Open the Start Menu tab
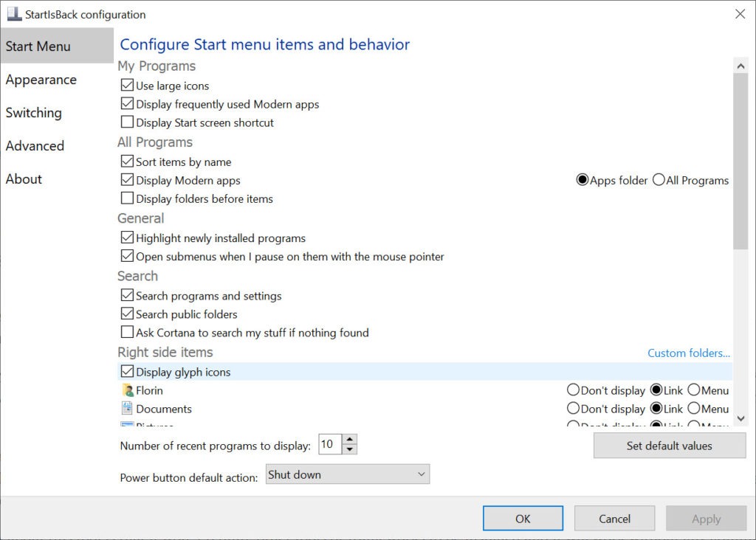This screenshot has width=756, height=540. [x=57, y=46]
